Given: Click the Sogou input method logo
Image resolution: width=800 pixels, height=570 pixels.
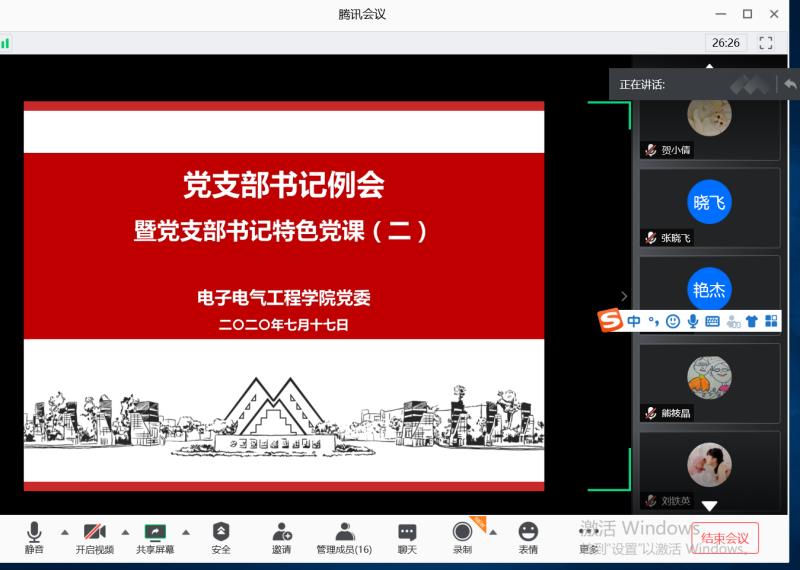Looking at the screenshot, I should [x=610, y=321].
